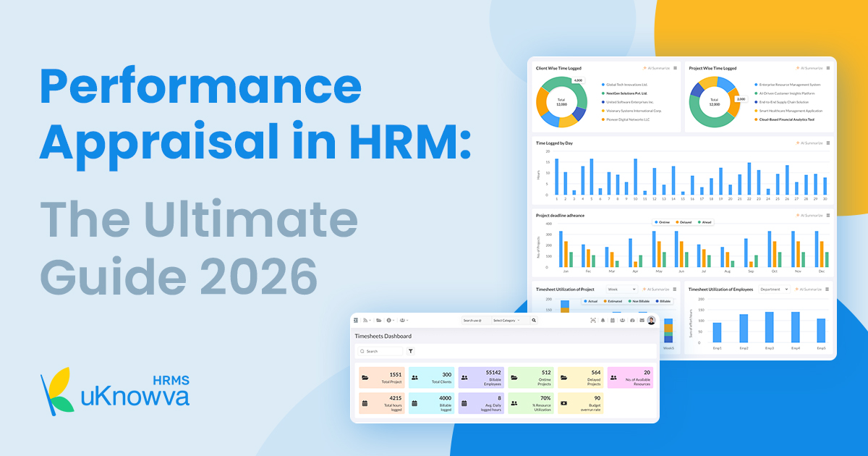
Task: Click the envelope mail icon in toolbar
Action: point(642,320)
